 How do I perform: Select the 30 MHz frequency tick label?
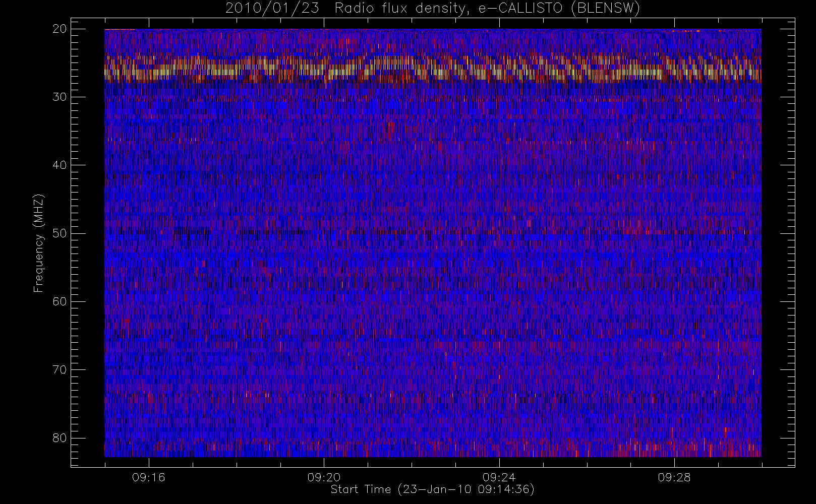[60, 97]
